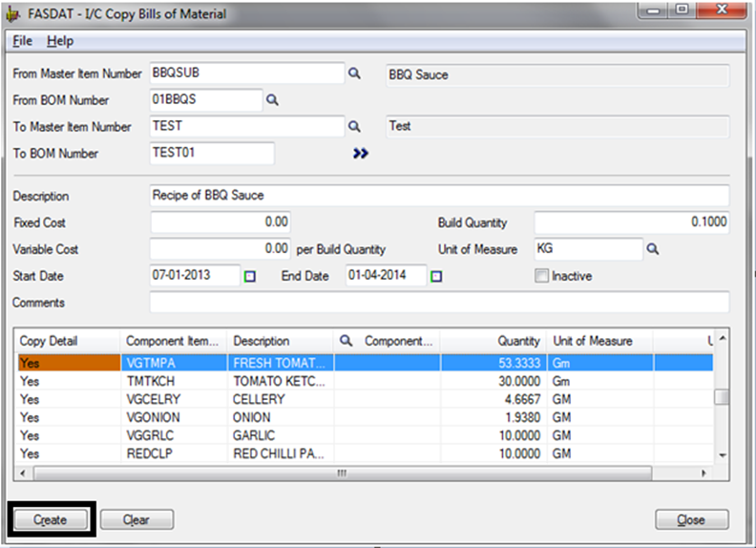Open the End Date calendar picker
The image size is (756, 548).
436,277
